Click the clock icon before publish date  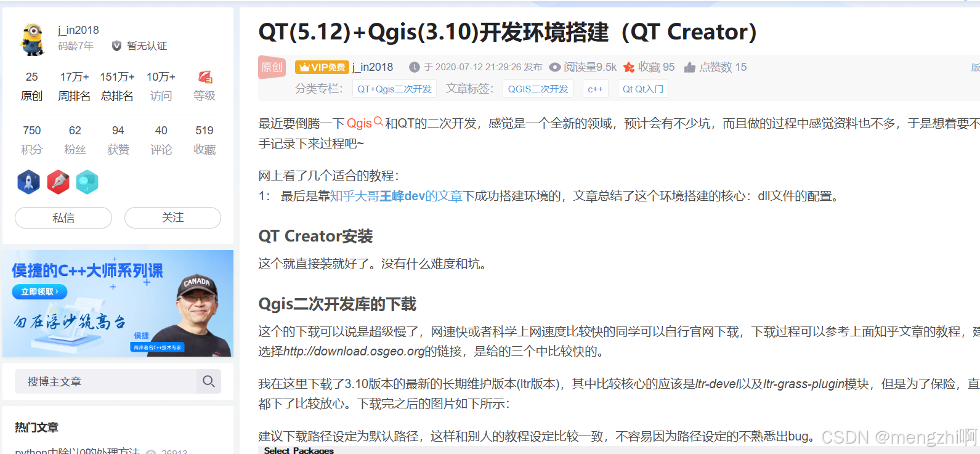pyautogui.click(x=415, y=67)
